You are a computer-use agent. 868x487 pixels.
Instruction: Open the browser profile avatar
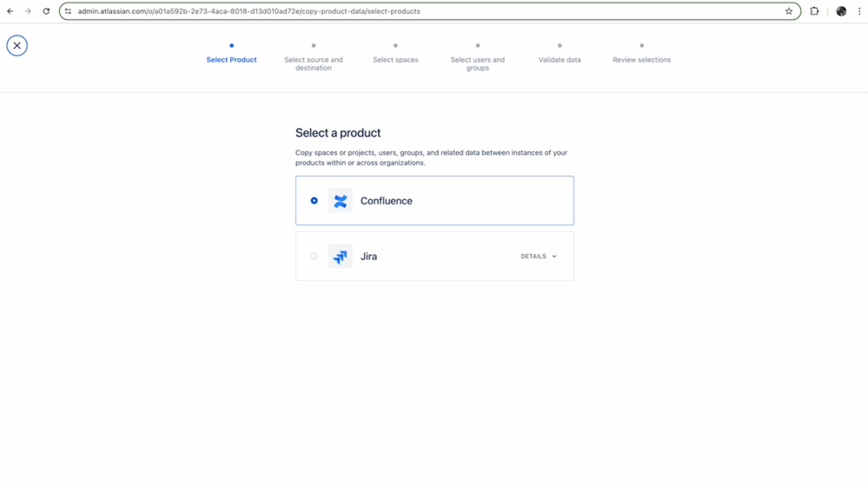click(x=841, y=11)
